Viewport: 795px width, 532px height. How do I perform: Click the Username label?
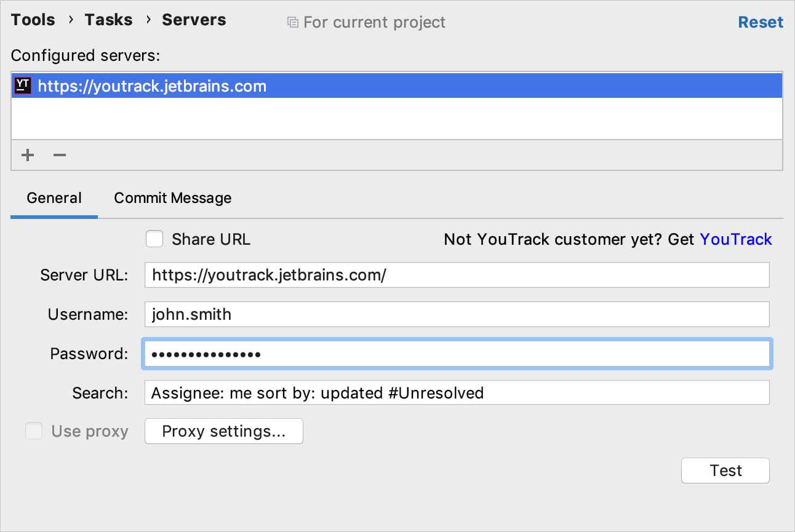(88, 314)
